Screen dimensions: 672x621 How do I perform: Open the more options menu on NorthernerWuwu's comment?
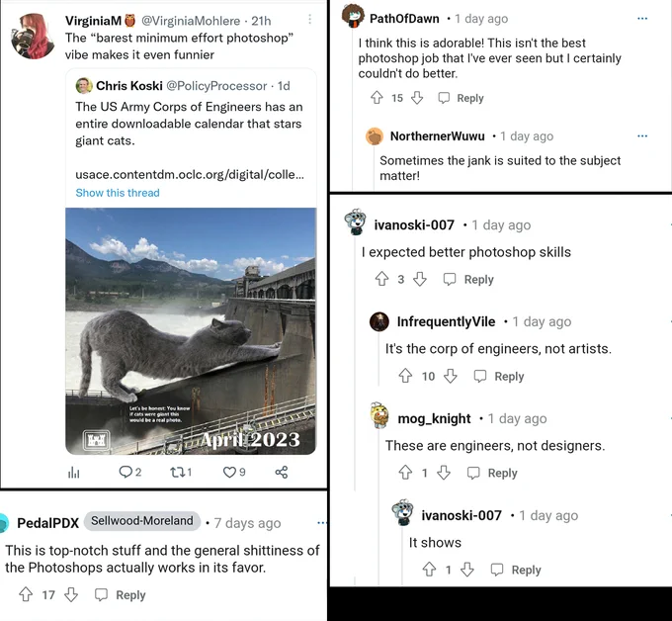642,135
